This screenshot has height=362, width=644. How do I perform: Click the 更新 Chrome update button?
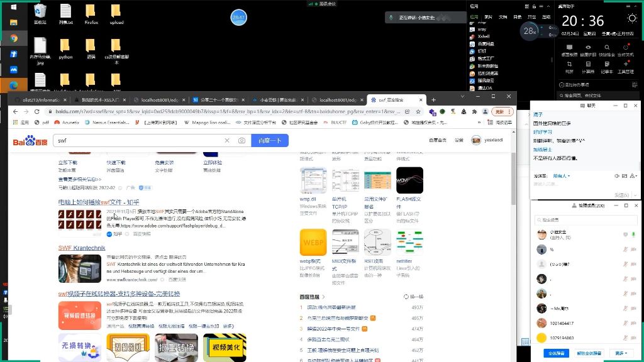click(x=502, y=112)
